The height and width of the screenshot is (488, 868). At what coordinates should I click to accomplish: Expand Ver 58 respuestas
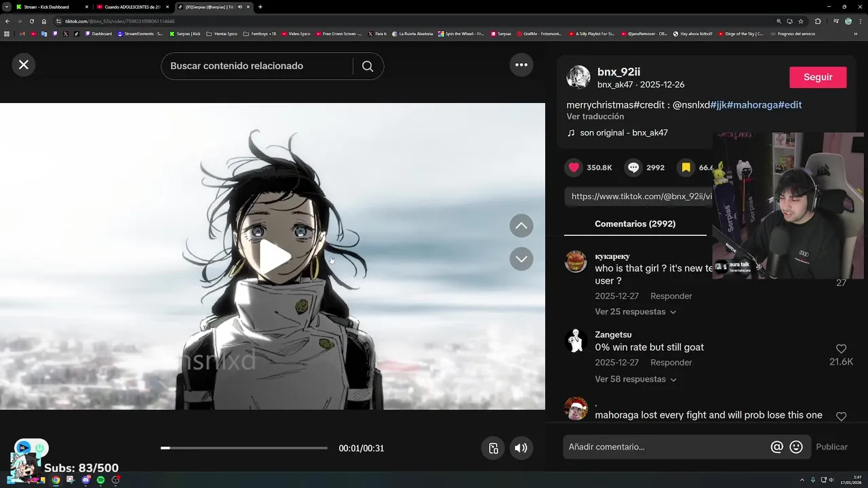(x=635, y=379)
